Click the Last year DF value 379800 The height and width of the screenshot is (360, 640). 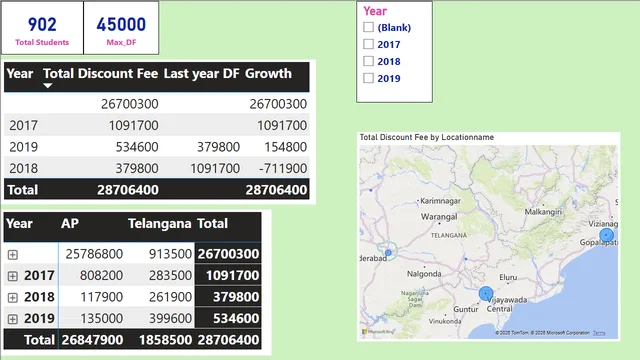(218, 147)
